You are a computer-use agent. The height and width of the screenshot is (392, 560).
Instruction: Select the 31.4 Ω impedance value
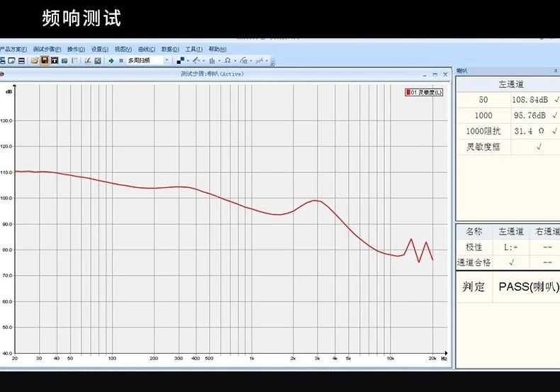pos(530,131)
